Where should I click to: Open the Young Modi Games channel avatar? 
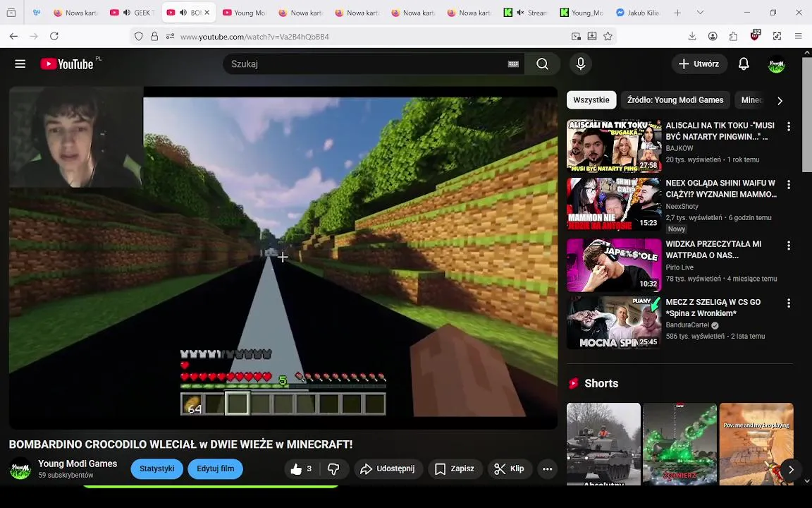[x=20, y=468]
